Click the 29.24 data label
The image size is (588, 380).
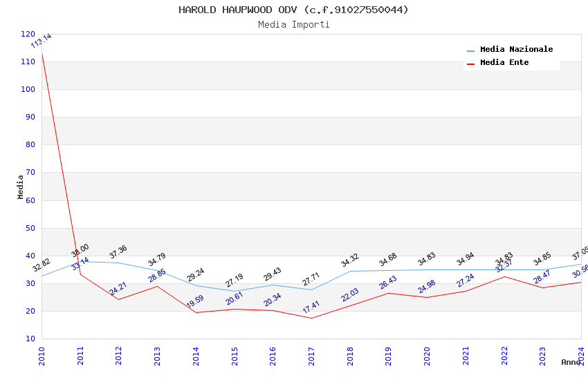(195, 275)
